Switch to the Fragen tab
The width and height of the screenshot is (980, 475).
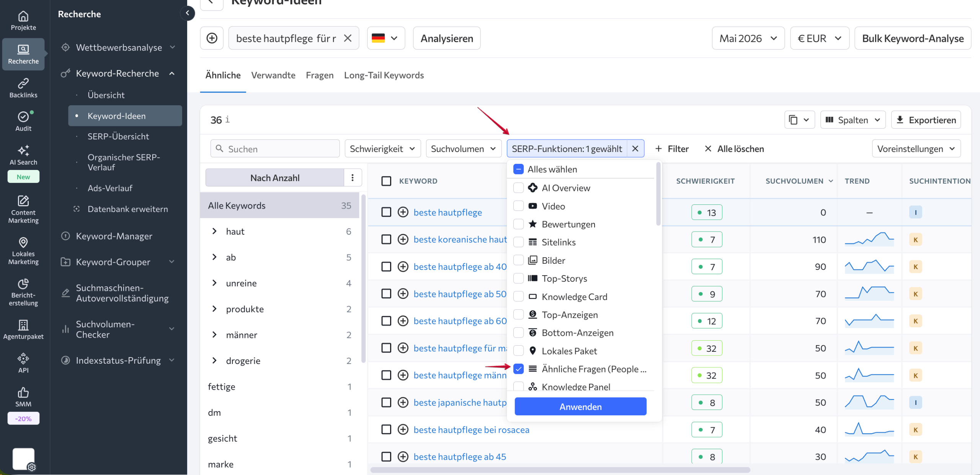[320, 75]
